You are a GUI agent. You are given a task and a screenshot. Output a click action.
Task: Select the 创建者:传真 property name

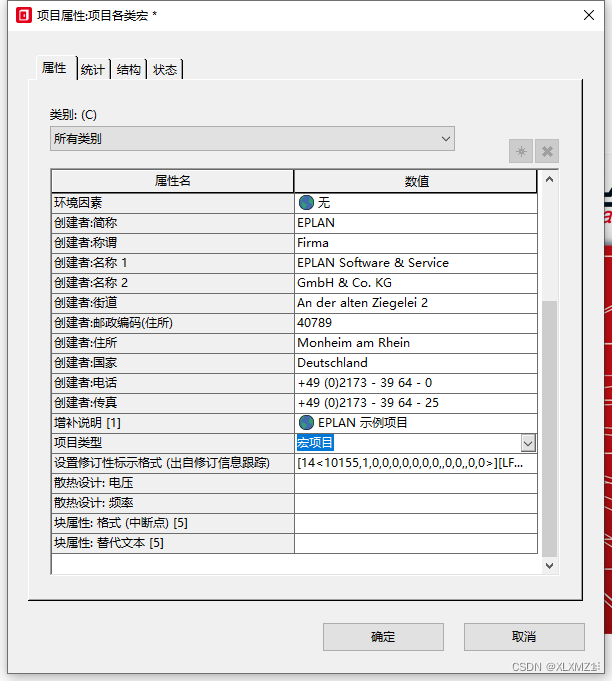pos(172,403)
